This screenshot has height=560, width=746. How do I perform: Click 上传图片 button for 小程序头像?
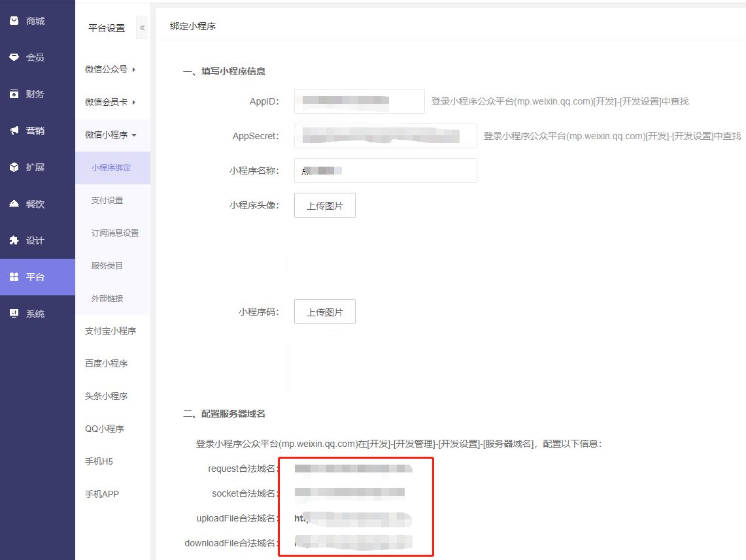pyautogui.click(x=325, y=205)
